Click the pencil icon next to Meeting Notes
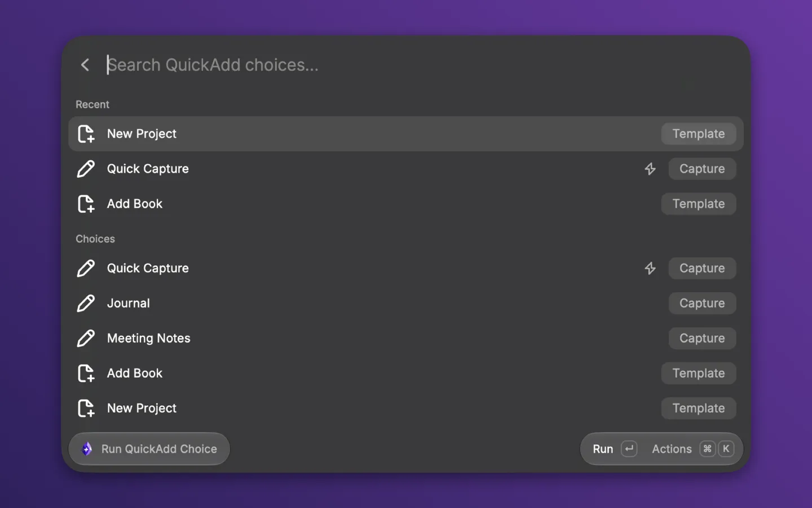 point(86,338)
